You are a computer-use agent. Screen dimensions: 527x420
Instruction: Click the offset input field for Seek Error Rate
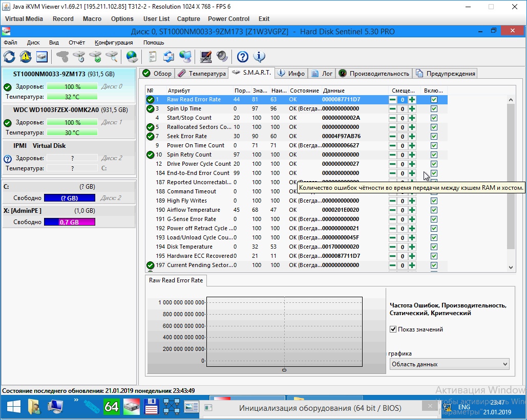click(403, 137)
